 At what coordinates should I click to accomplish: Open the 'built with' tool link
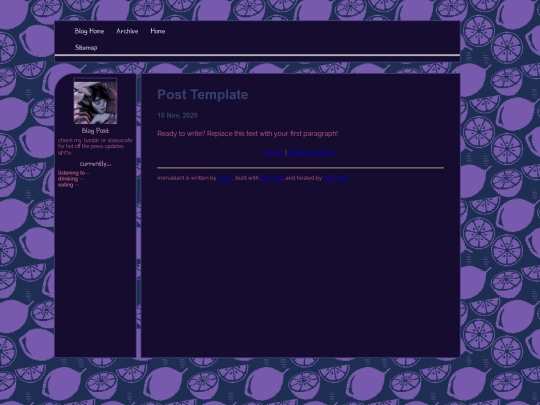tap(271, 178)
